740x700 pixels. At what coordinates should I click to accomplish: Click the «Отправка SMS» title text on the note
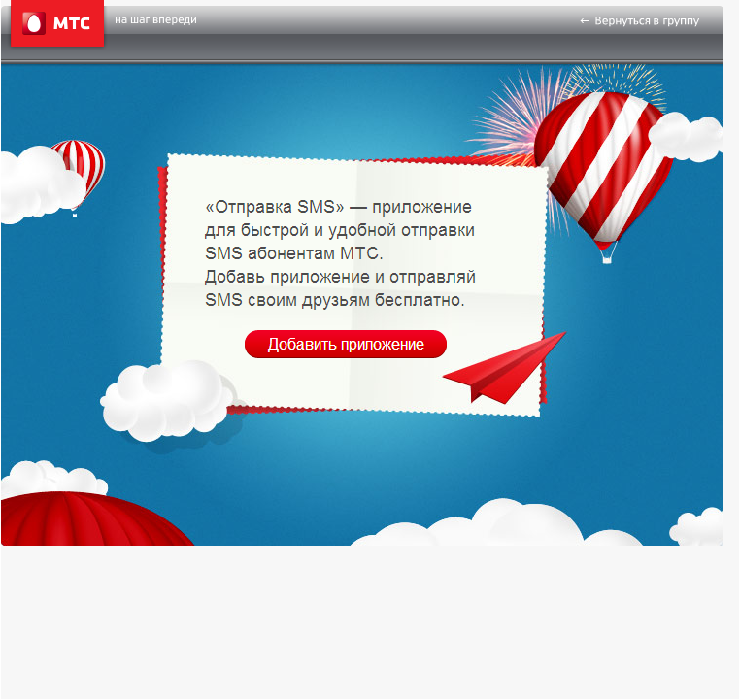pyautogui.click(x=275, y=207)
